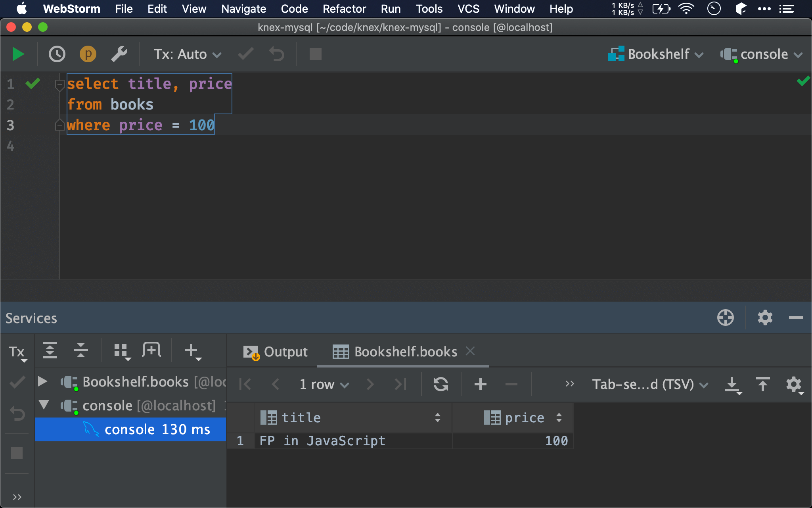Click the export/download results icon

tap(732, 385)
